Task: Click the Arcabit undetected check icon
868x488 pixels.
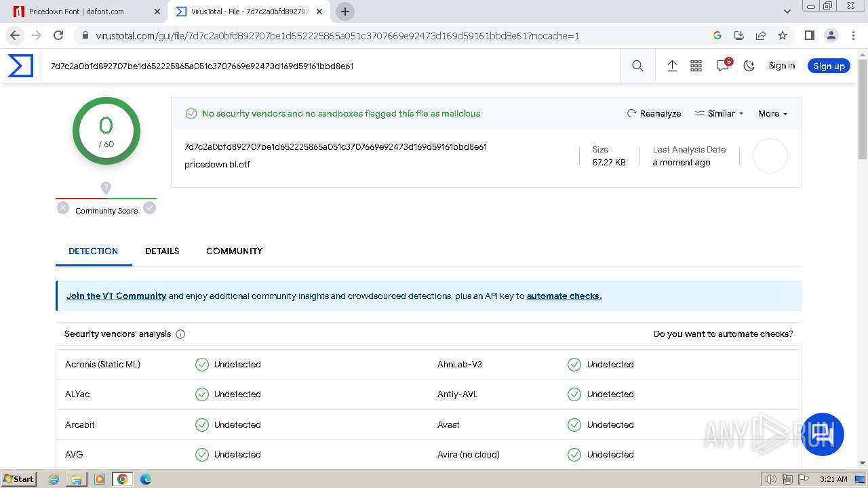Action: tap(202, 425)
